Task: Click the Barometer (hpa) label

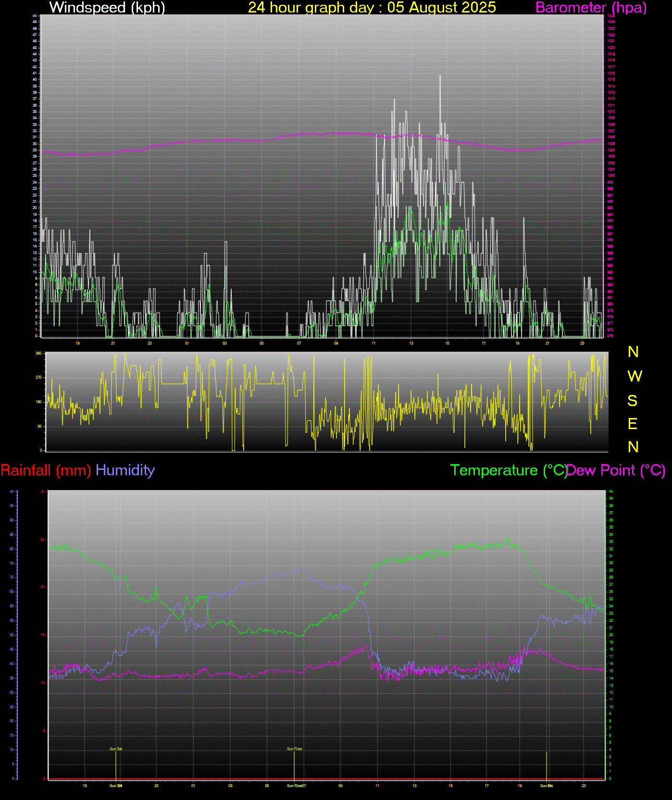Action: click(591, 8)
